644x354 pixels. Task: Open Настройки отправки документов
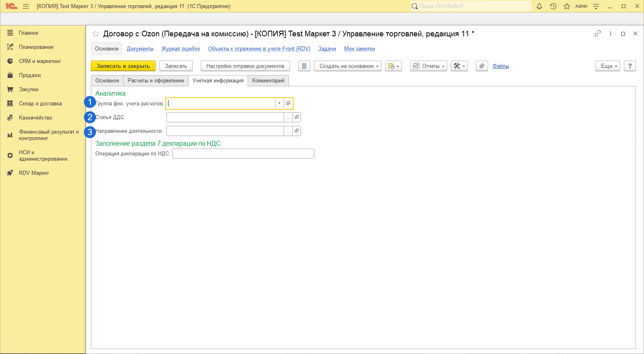pos(245,66)
